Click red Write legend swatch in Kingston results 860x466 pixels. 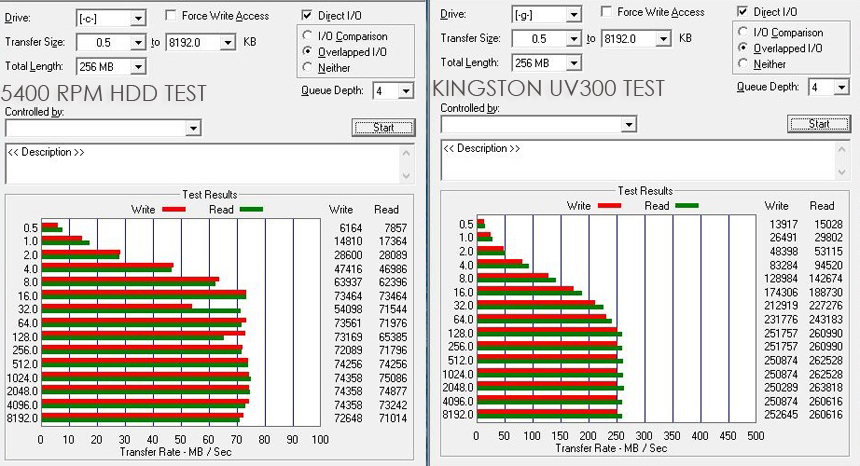click(x=609, y=206)
